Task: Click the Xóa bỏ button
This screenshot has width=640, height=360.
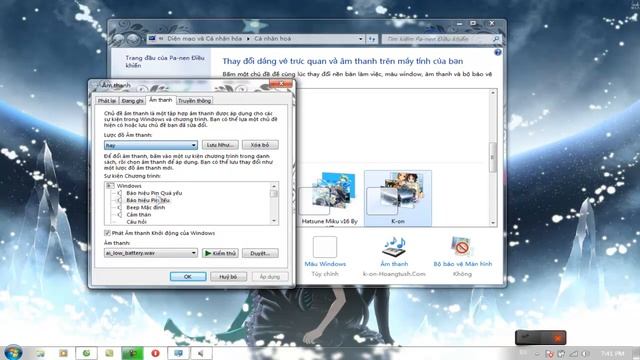Action: 260,145
